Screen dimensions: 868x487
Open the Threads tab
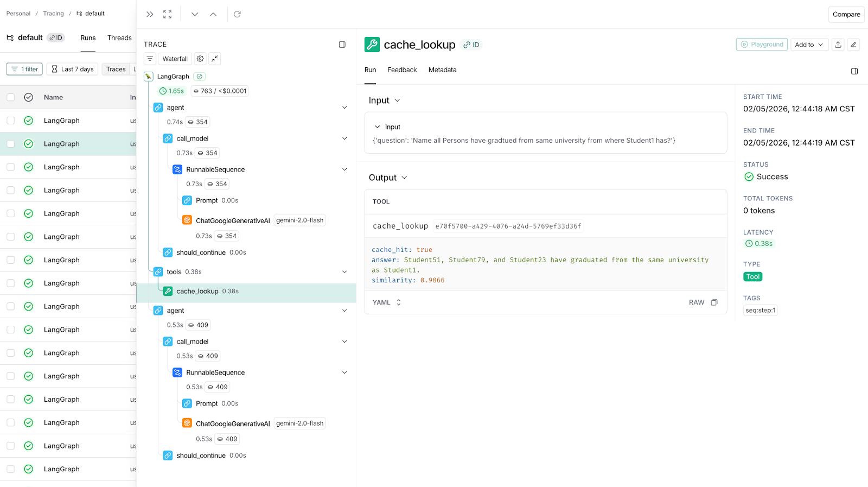(x=119, y=38)
